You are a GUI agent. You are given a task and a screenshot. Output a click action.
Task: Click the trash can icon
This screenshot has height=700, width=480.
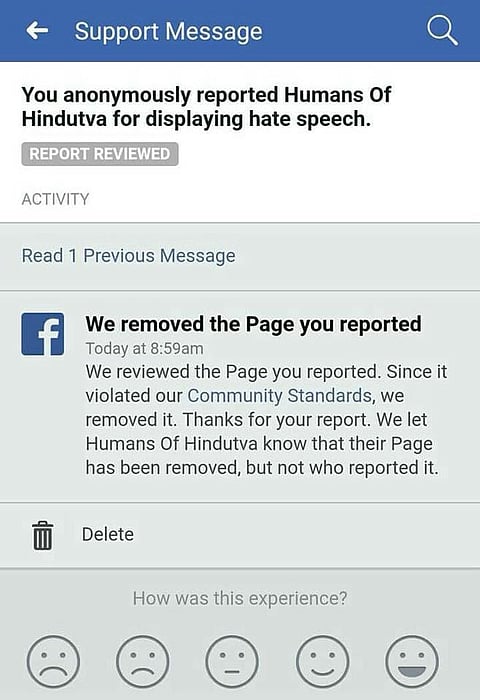(43, 535)
